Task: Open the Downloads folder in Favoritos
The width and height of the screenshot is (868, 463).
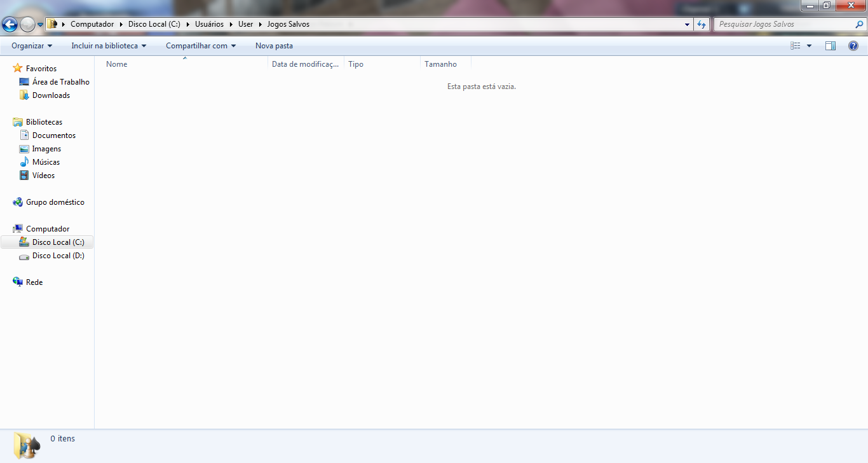Action: [51, 95]
